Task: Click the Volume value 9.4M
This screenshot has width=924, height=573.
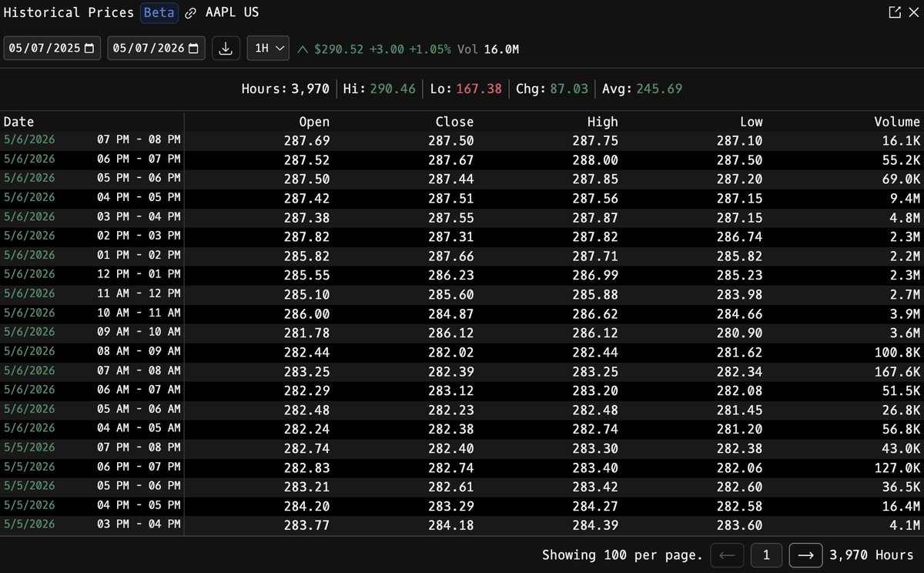Action: (x=905, y=199)
